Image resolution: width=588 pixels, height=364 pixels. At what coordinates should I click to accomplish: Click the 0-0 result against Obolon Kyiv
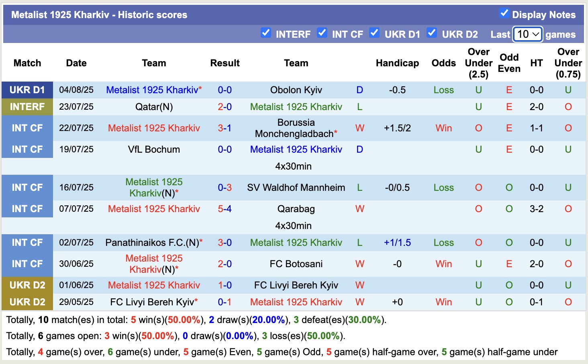(225, 90)
